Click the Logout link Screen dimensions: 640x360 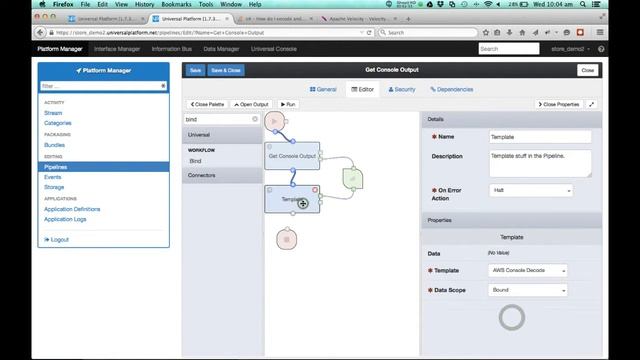(56, 240)
